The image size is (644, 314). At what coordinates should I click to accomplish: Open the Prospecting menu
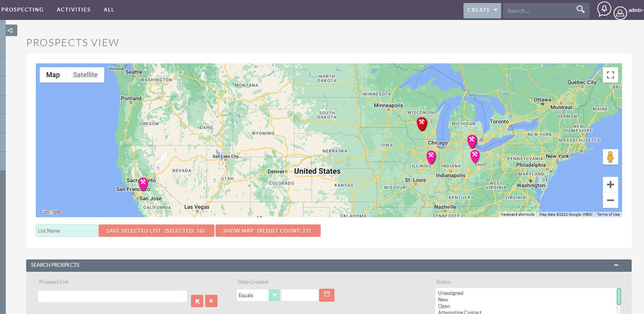pos(22,10)
